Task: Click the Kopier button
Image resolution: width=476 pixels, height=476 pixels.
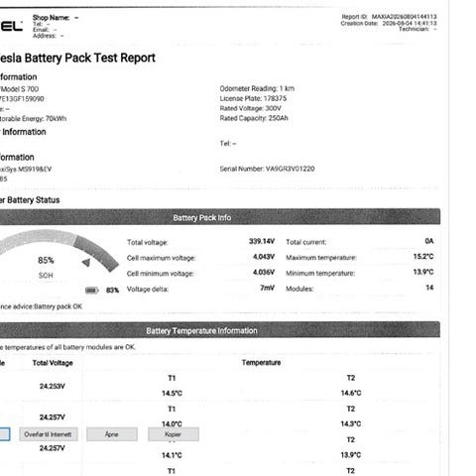Action: coord(174,434)
